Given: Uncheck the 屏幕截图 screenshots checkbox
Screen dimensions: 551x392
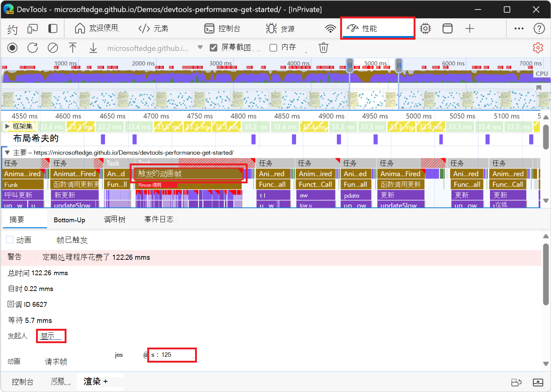Looking at the screenshot, I should click(213, 48).
